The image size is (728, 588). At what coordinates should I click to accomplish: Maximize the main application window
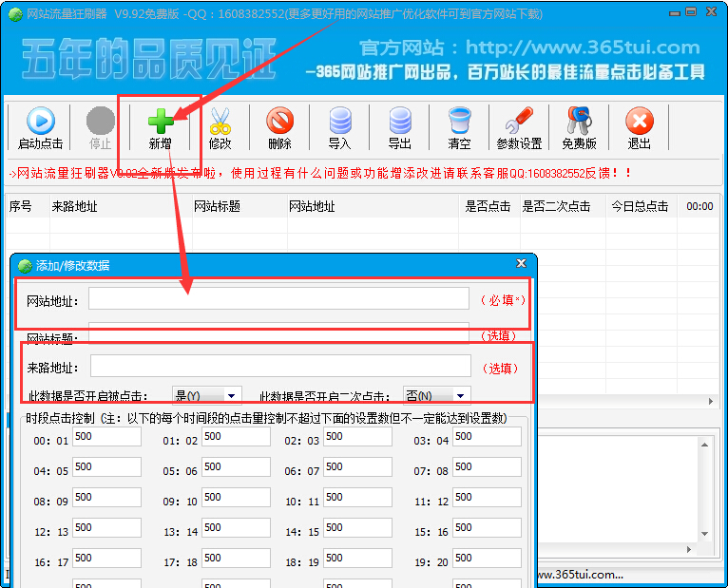[691, 11]
